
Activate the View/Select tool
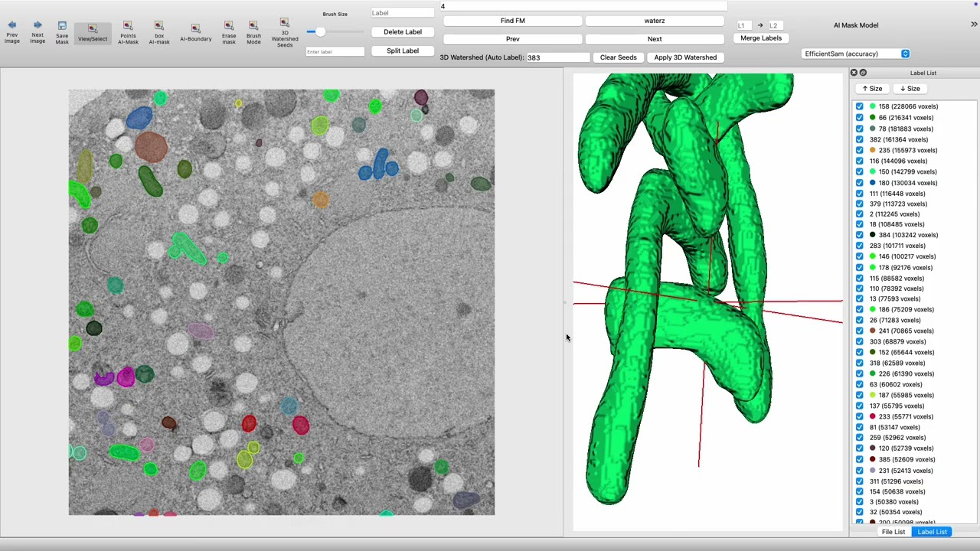click(x=92, y=32)
